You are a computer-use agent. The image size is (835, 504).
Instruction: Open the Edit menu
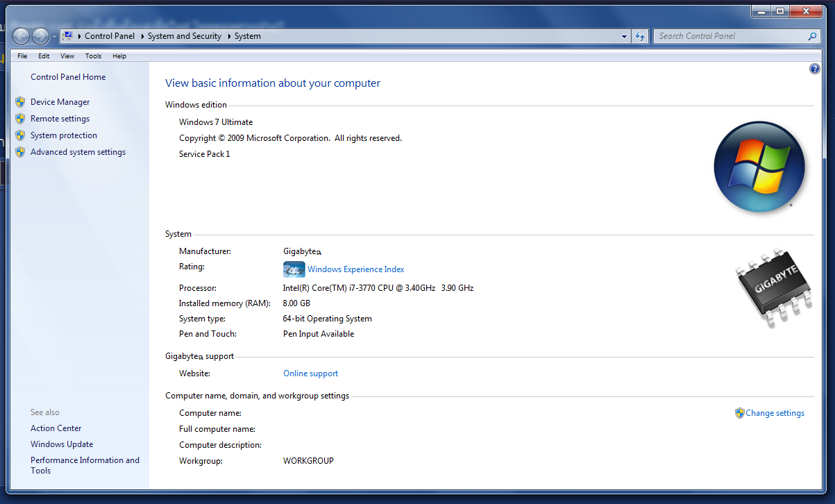(44, 56)
